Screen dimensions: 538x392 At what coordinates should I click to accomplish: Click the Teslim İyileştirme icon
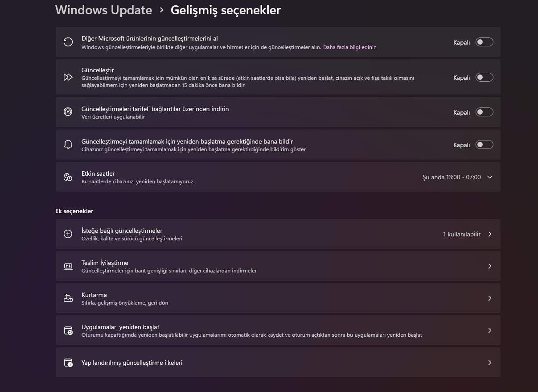pyautogui.click(x=68, y=266)
